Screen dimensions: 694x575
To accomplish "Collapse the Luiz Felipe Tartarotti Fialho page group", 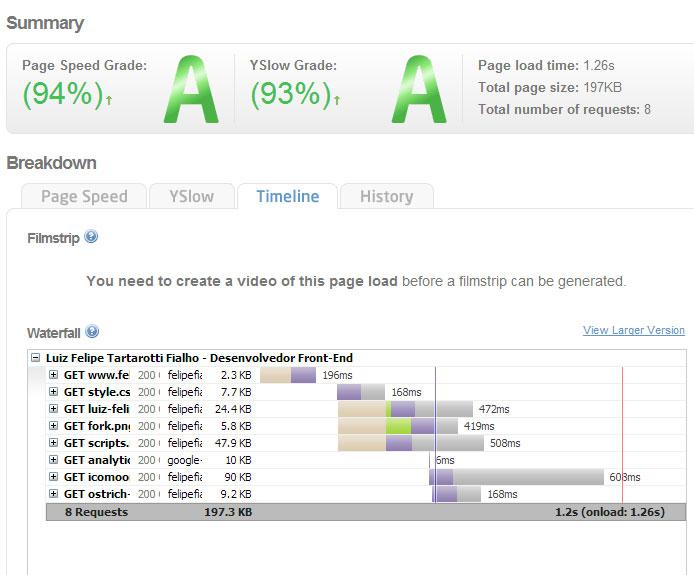I will click(35, 358).
